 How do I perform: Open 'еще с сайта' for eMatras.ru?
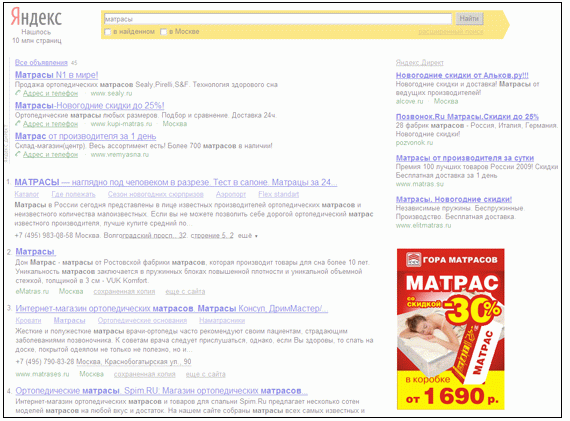[185, 292]
